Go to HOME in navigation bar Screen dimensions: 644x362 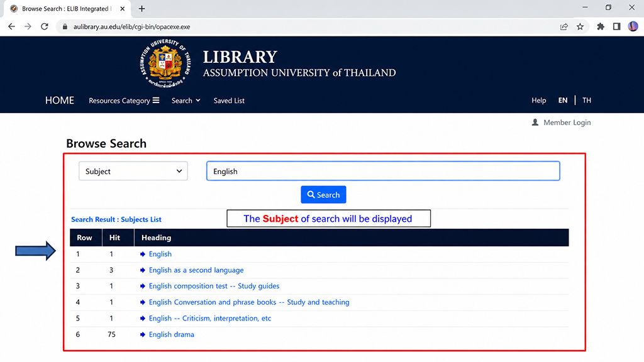(x=60, y=101)
